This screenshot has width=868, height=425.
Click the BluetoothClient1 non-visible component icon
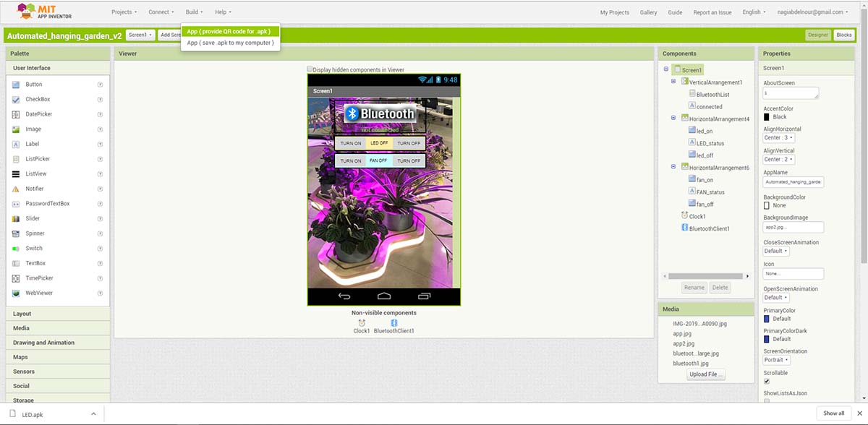pyautogui.click(x=394, y=322)
